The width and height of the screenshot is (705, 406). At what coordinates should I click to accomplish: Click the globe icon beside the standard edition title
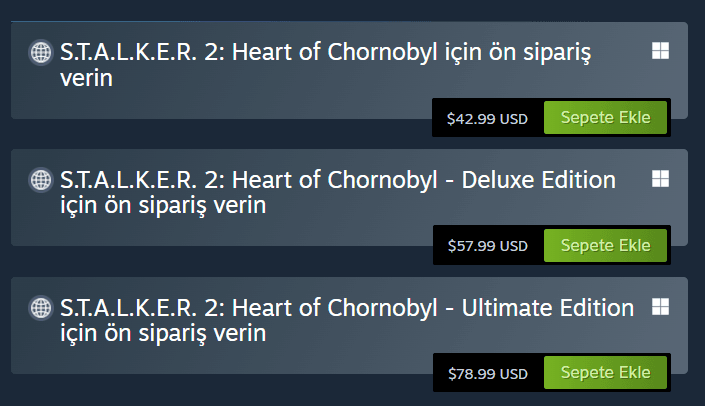click(41, 52)
